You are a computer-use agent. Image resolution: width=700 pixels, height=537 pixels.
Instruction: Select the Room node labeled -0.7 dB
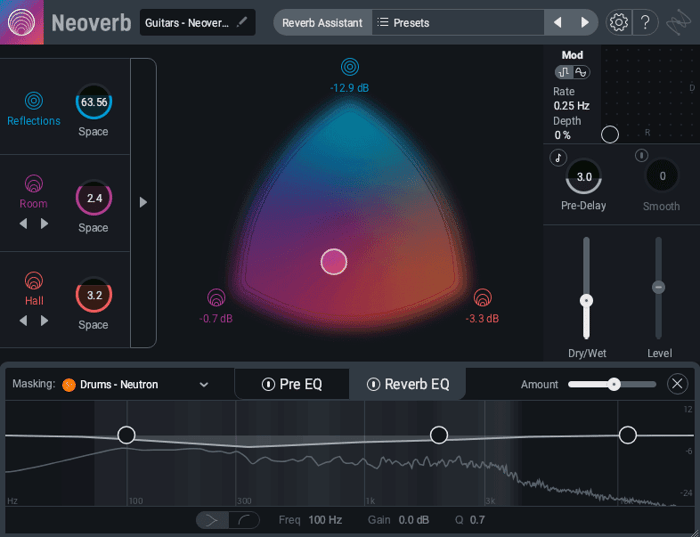tap(216, 298)
